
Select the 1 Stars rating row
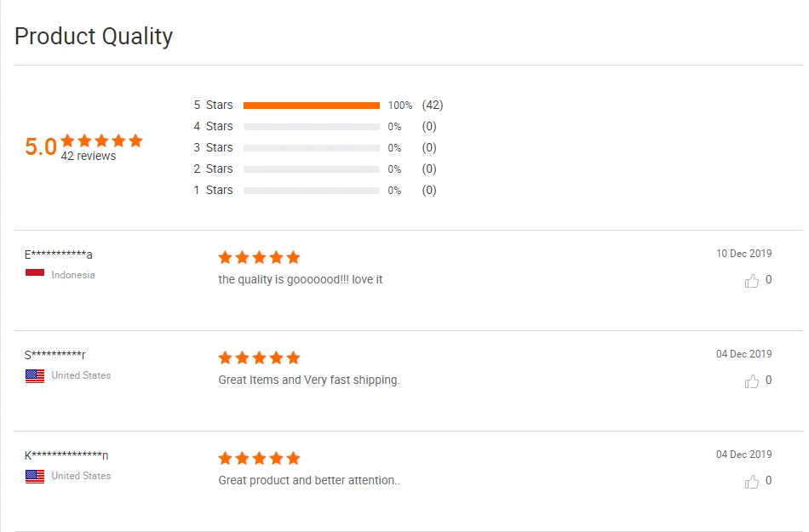pos(213,190)
